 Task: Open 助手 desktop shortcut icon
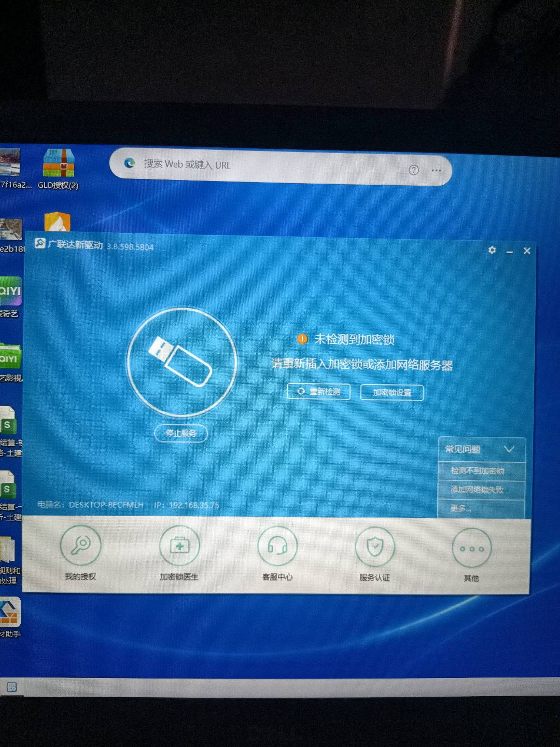click(x=10, y=617)
